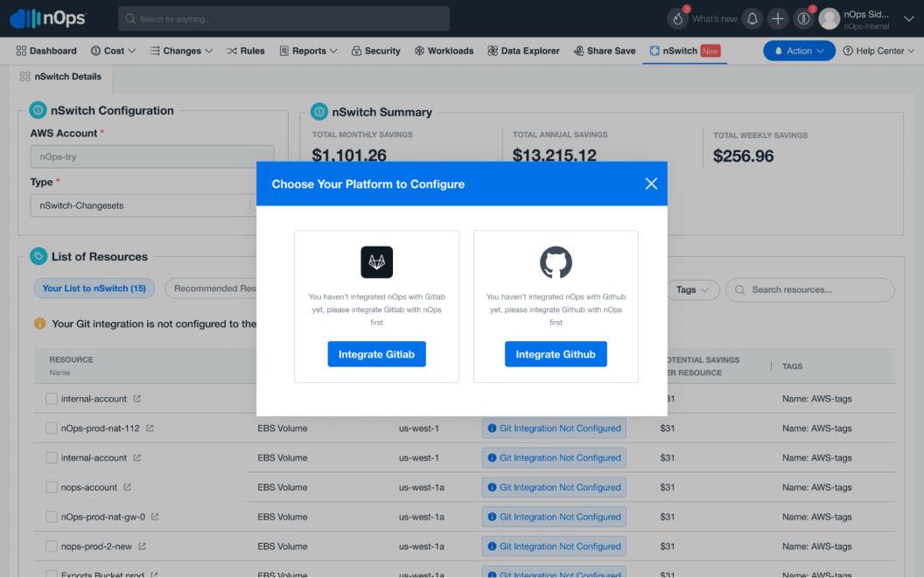Open external link icon beside nops-account
The height and width of the screenshot is (578, 924).
click(x=127, y=487)
